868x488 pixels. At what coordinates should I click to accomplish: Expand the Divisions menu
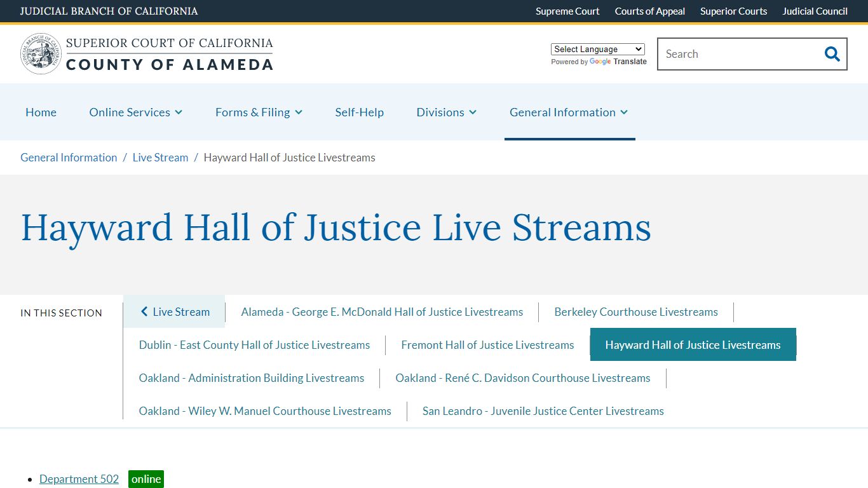tap(447, 112)
